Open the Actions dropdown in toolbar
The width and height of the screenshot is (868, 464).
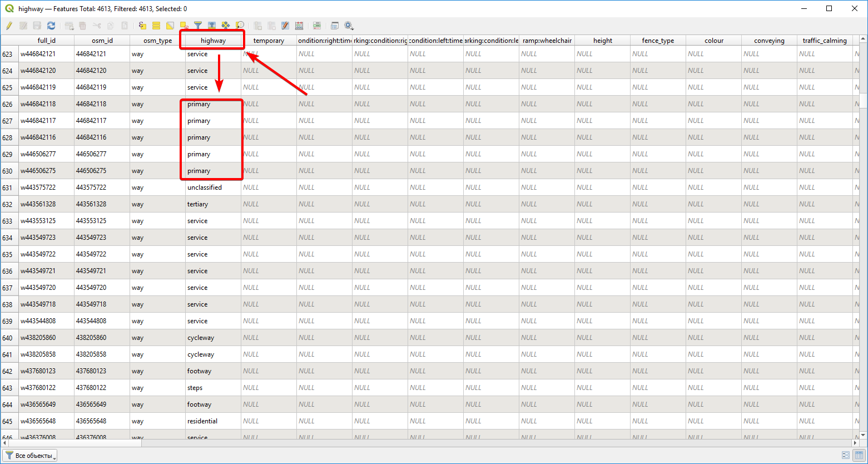[349, 26]
